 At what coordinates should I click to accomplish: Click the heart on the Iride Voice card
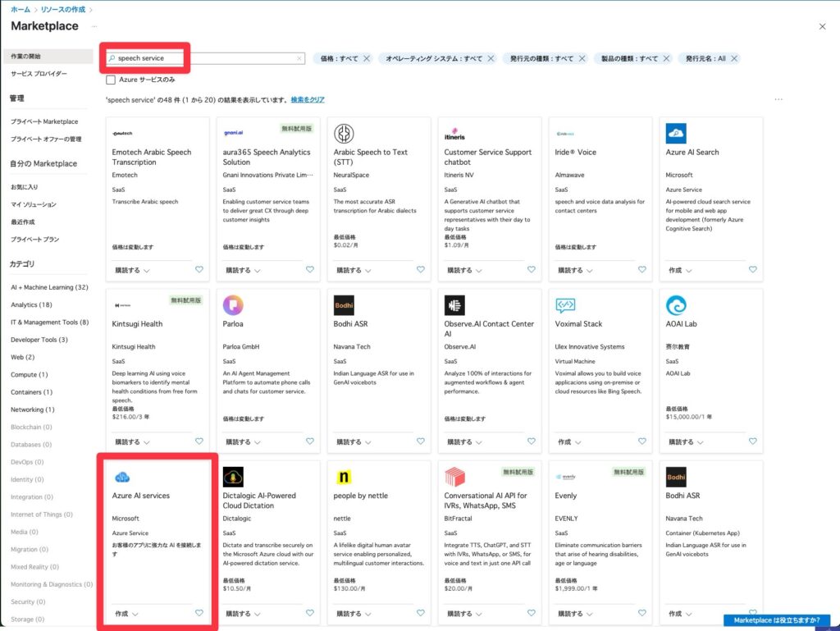click(642, 269)
